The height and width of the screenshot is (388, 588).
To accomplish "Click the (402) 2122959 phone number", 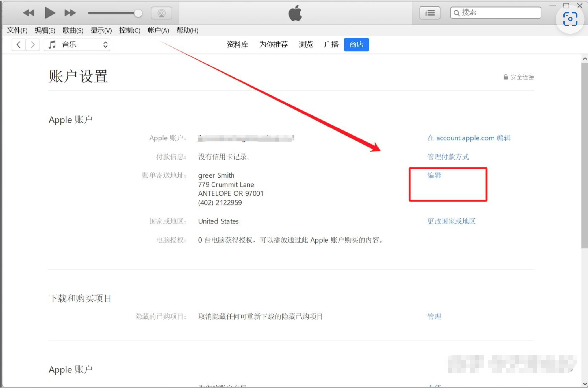I will click(220, 203).
